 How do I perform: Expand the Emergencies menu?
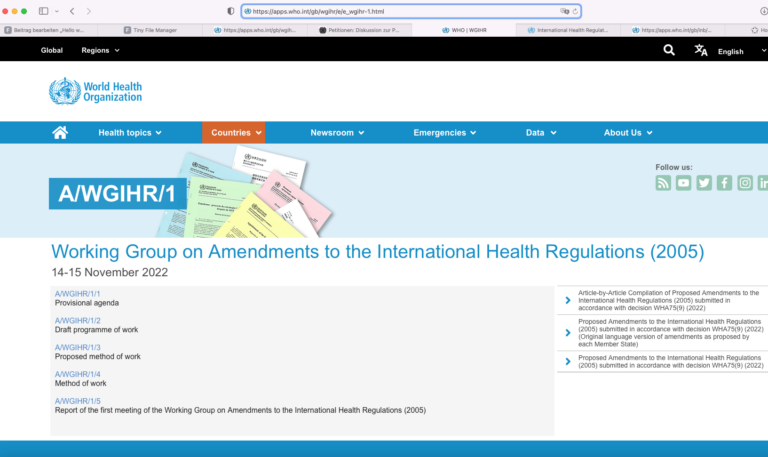click(x=445, y=133)
